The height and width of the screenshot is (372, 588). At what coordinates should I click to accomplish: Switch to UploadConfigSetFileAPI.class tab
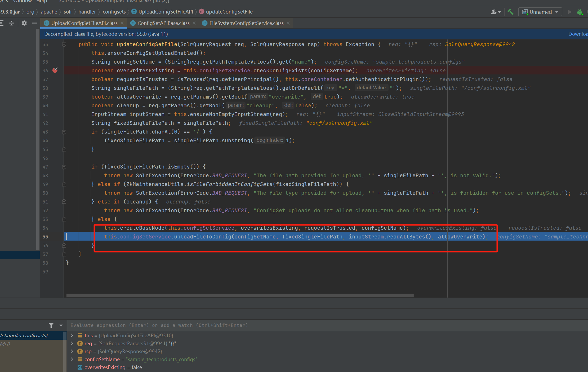[84, 23]
